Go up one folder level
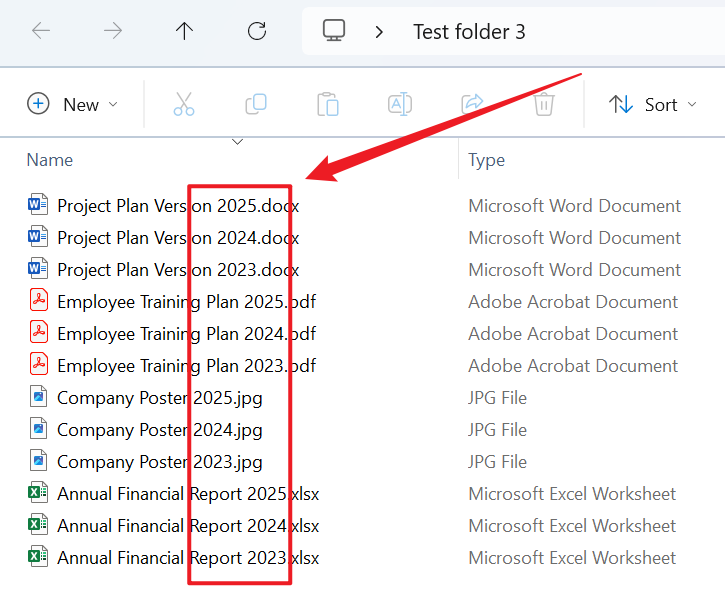Viewport: 725px width, 598px height. pyautogui.click(x=184, y=31)
